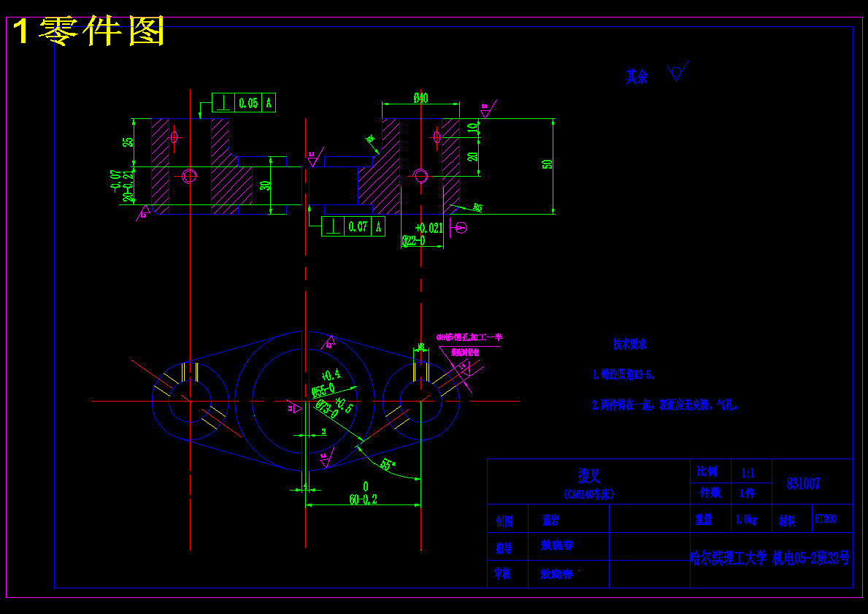Click the datum A circle symbol
This screenshot has height=614, width=868.
pyautogui.click(x=461, y=228)
